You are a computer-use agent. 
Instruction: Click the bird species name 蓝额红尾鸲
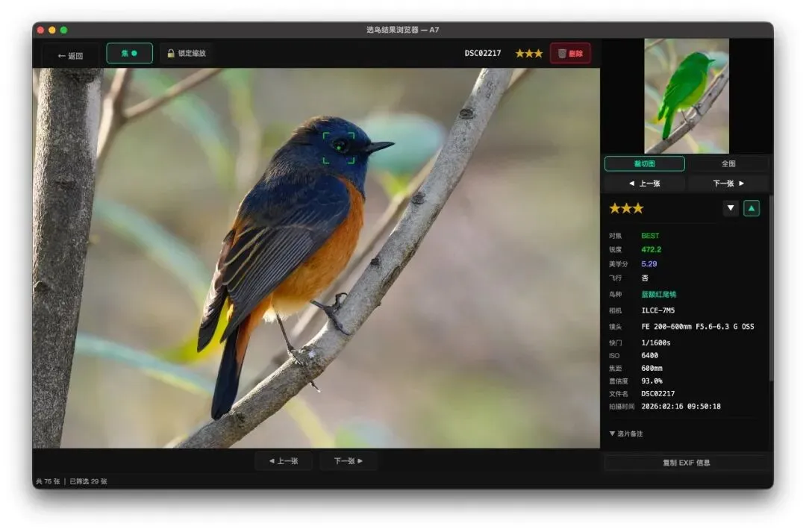(x=658, y=295)
